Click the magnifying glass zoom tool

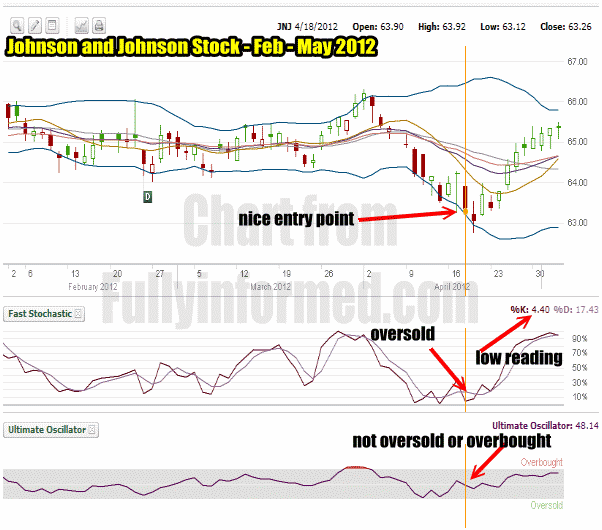(x=17, y=26)
